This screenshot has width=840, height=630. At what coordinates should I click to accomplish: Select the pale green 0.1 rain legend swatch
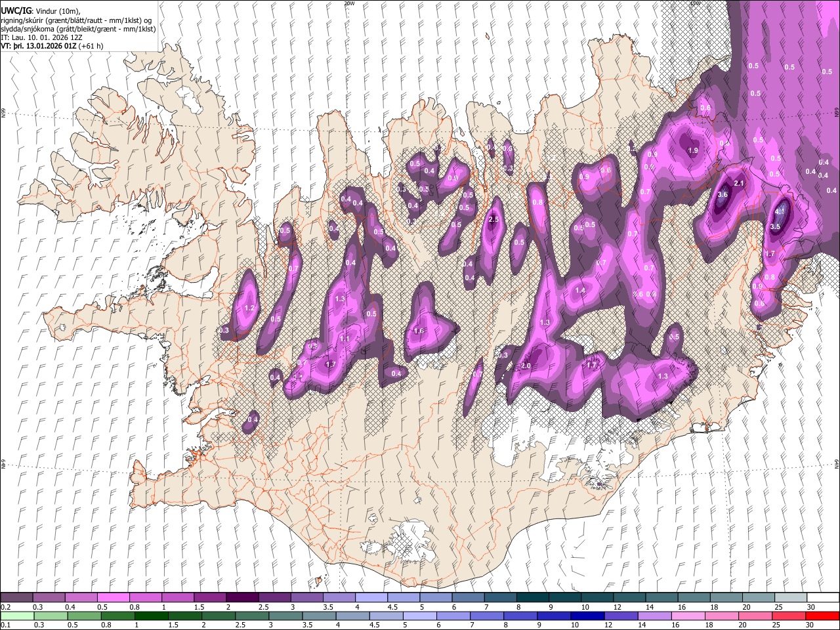pos(17,616)
